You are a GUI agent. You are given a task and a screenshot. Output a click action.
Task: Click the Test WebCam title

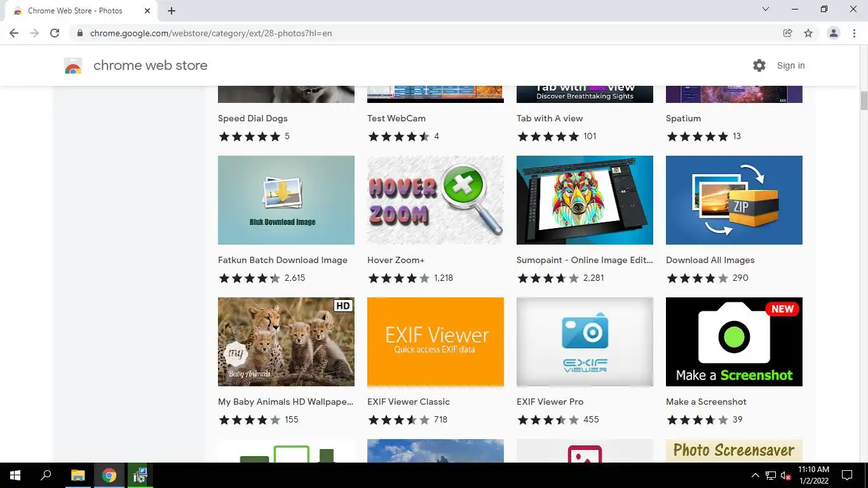pyautogui.click(x=397, y=118)
